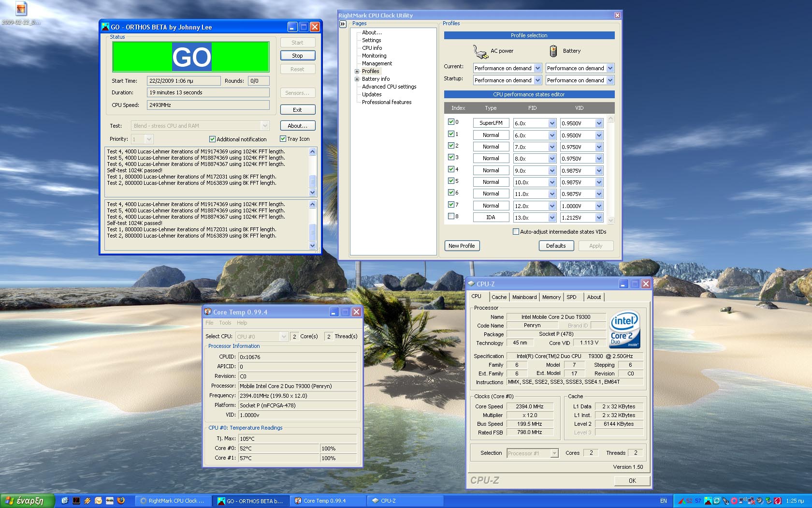Screen dimensions: 812x508
Task: Open FID dropdown for SuperLFM state 0
Action: (x=552, y=123)
